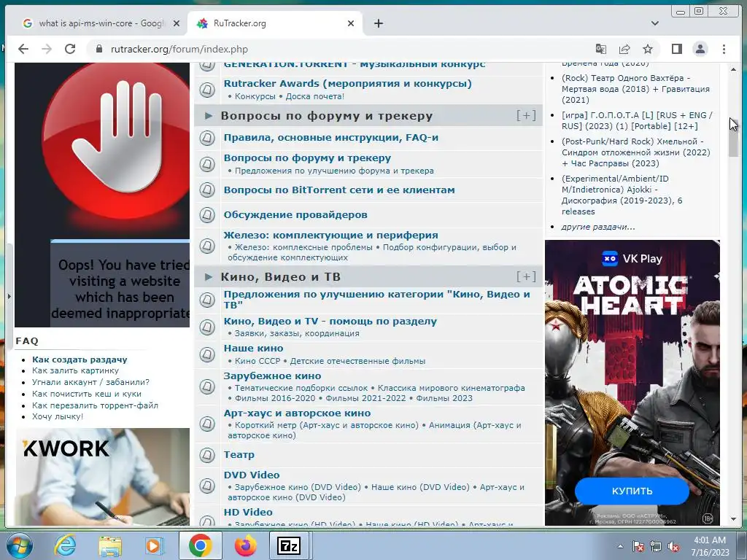The height and width of the screenshot is (560, 747).
Task: Collapse triangle beside Кино, Видео и ТВ header
Action: point(208,276)
